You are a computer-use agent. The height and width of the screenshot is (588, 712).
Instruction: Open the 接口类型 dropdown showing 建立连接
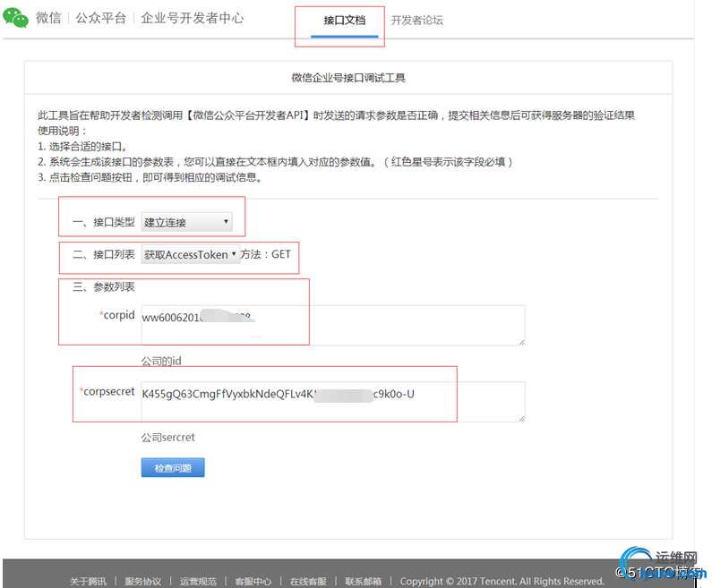point(186,222)
